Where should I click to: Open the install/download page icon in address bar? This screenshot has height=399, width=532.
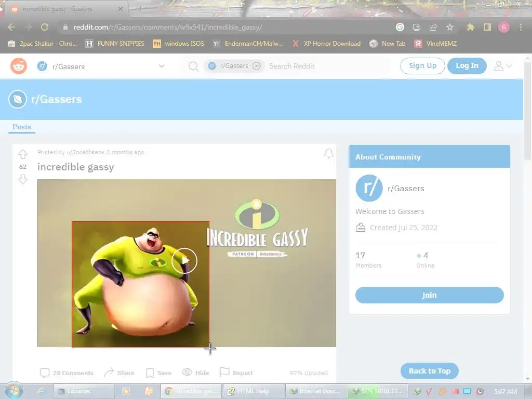(x=417, y=27)
